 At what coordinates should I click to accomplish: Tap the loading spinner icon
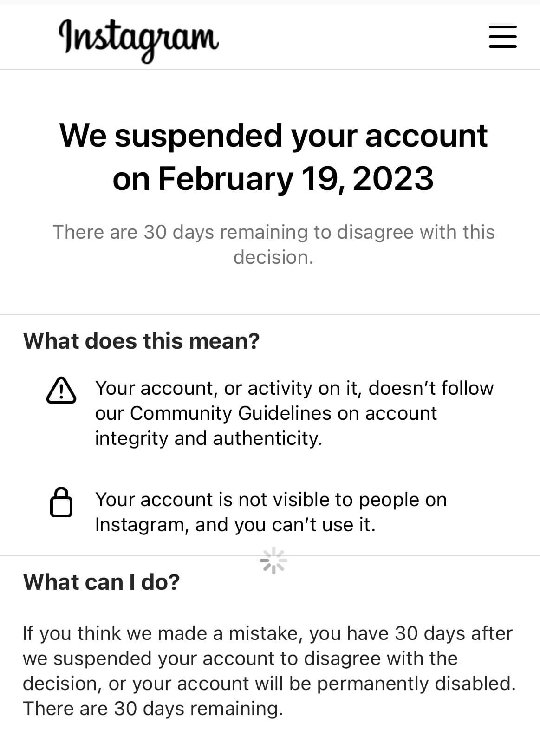[x=273, y=560]
